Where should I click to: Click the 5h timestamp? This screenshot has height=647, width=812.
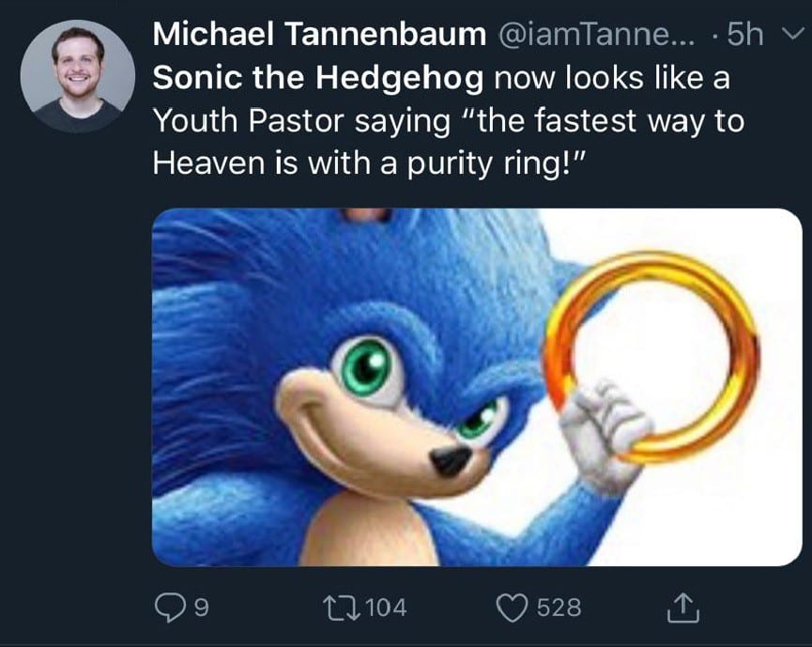tap(747, 36)
